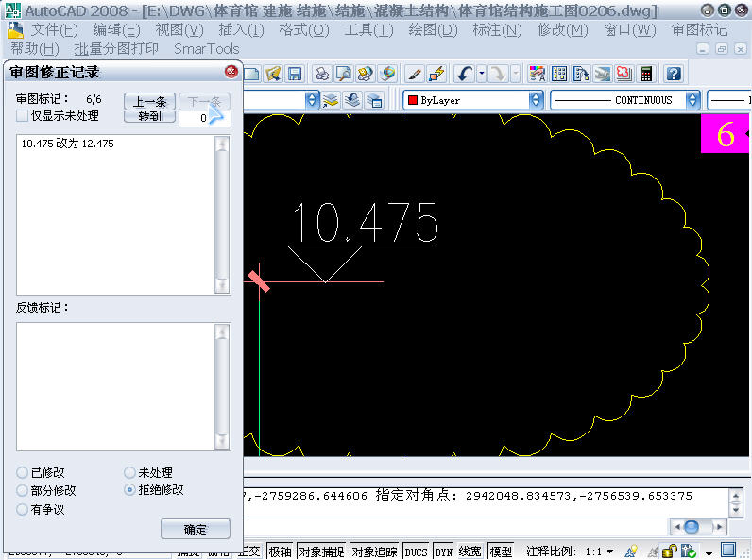Close the 审图修正记录 panel with red X

click(x=231, y=72)
